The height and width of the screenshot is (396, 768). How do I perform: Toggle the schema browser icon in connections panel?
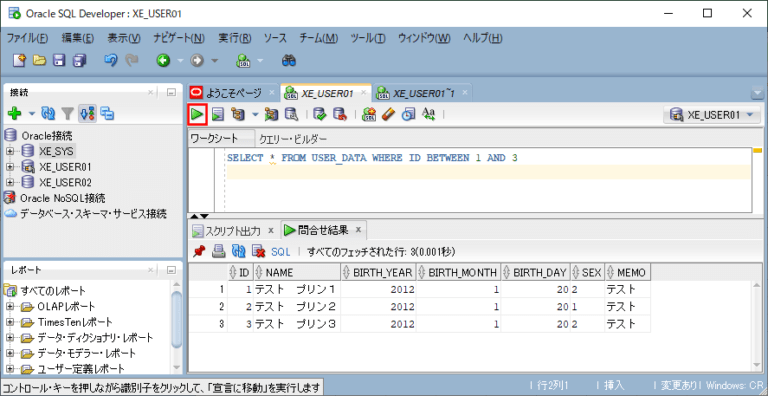tap(87, 114)
